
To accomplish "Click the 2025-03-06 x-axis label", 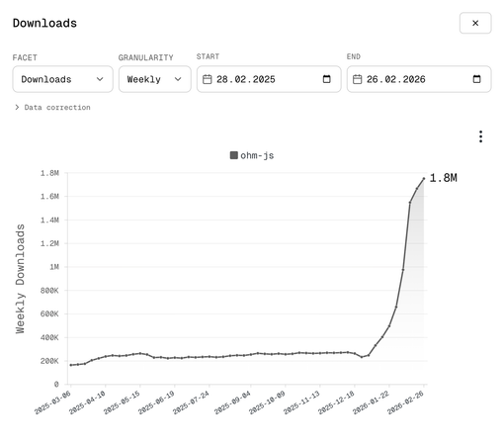I will tap(52, 402).
